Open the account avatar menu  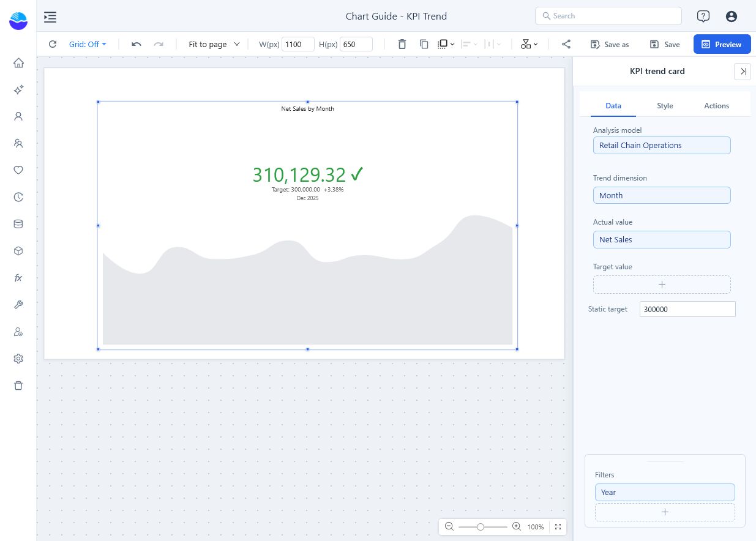coord(731,17)
